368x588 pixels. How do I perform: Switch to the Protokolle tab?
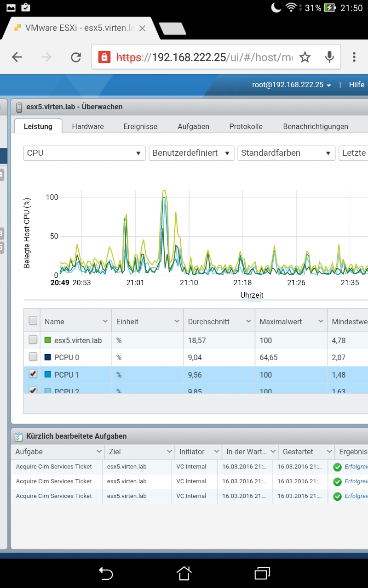(246, 126)
